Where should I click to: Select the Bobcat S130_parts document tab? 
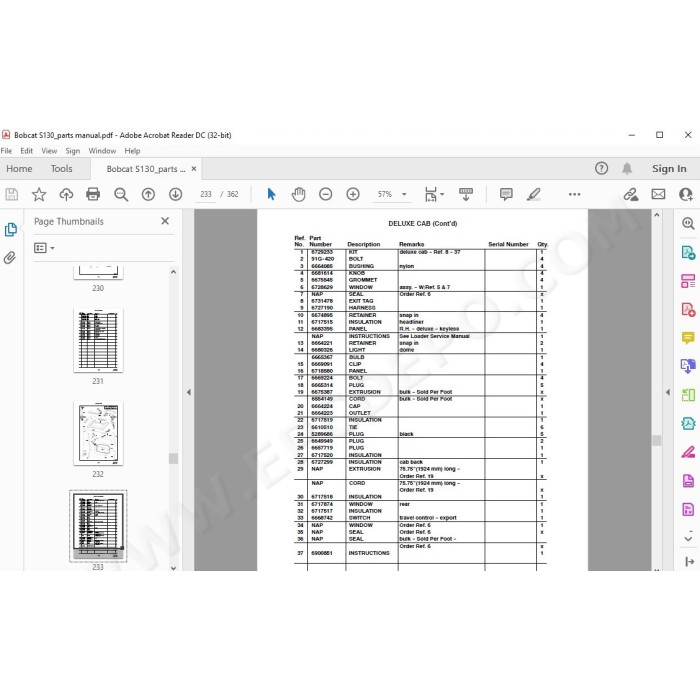click(x=146, y=169)
